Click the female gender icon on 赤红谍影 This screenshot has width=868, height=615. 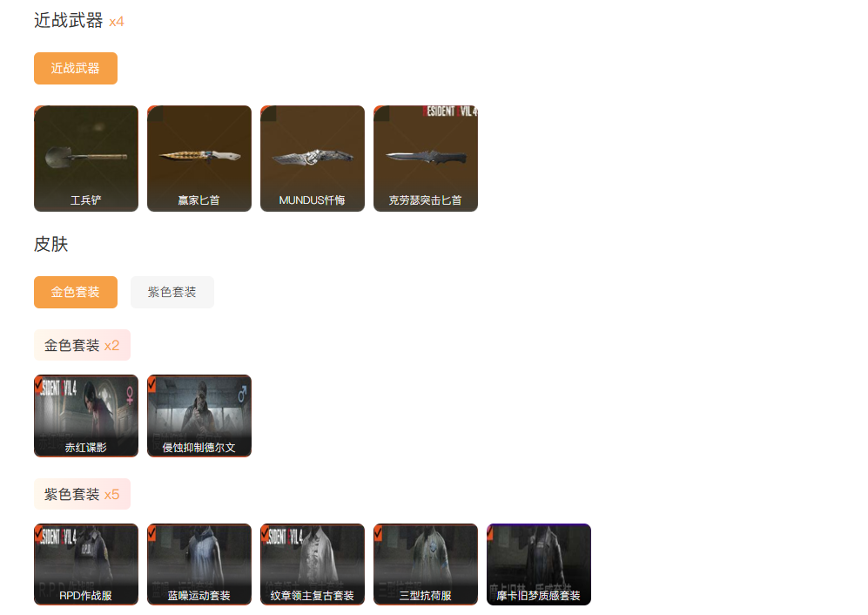[x=130, y=395]
